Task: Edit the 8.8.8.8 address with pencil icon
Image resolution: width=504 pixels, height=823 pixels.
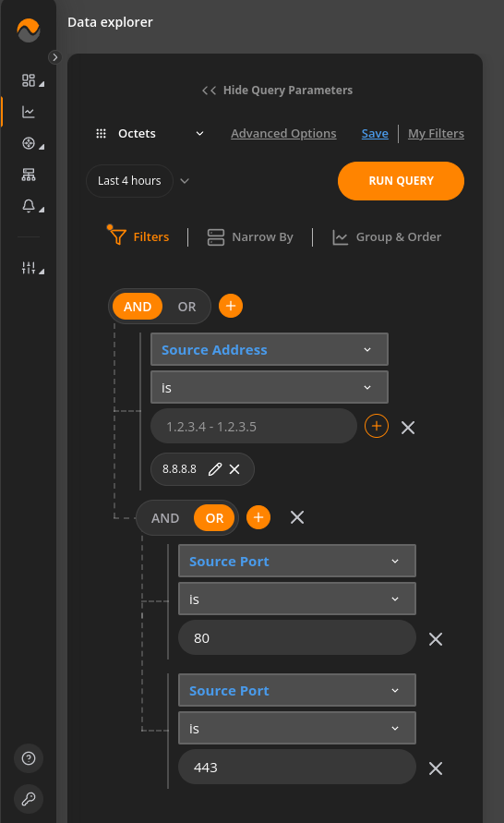Action: tap(215, 469)
